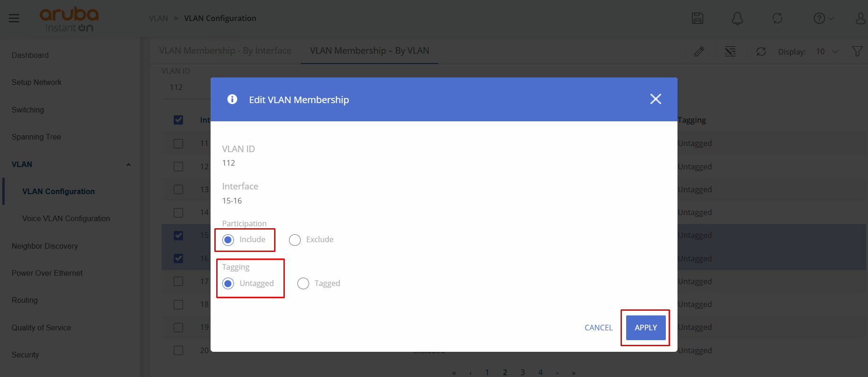This screenshot has width=868, height=377.
Task: Open the help question mark menu
Action: click(x=823, y=18)
